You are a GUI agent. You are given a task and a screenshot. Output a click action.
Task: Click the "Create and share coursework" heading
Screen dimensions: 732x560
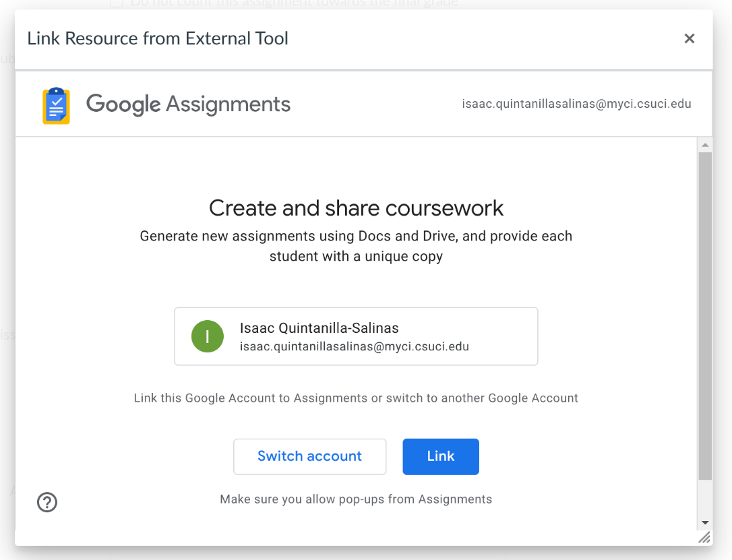click(x=356, y=208)
